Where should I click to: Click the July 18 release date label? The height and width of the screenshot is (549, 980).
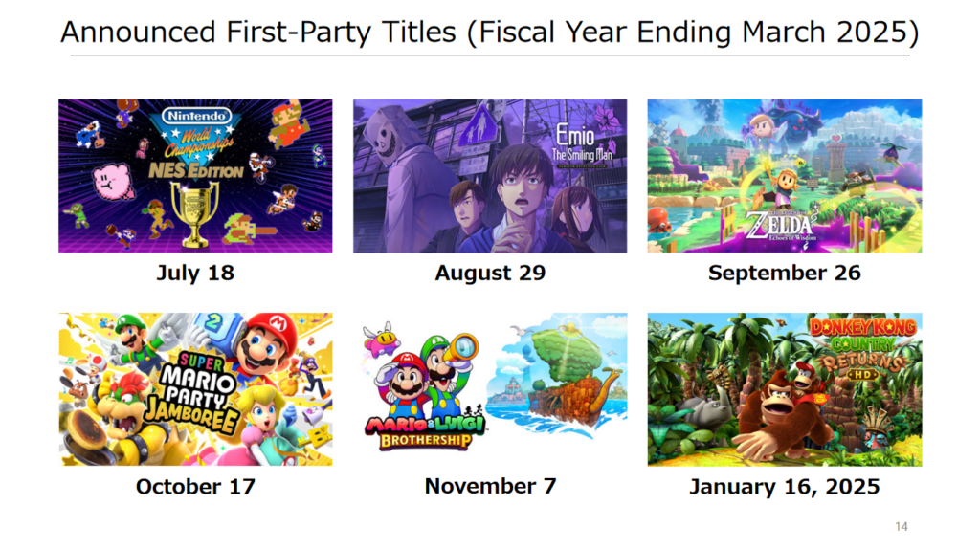195,273
